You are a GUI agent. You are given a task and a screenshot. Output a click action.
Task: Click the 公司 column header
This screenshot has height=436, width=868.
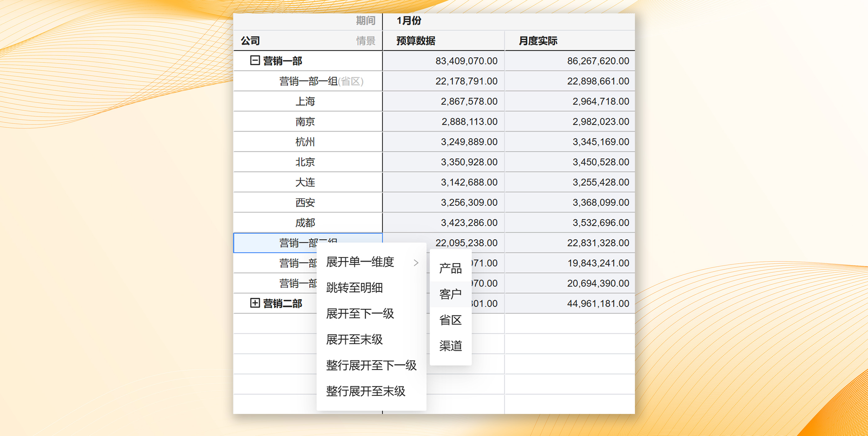250,40
